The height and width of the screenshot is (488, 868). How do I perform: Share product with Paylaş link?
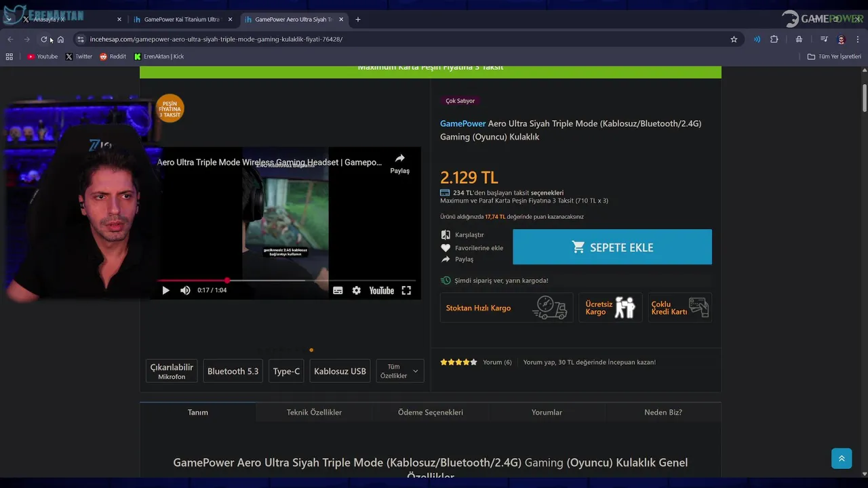(457, 259)
